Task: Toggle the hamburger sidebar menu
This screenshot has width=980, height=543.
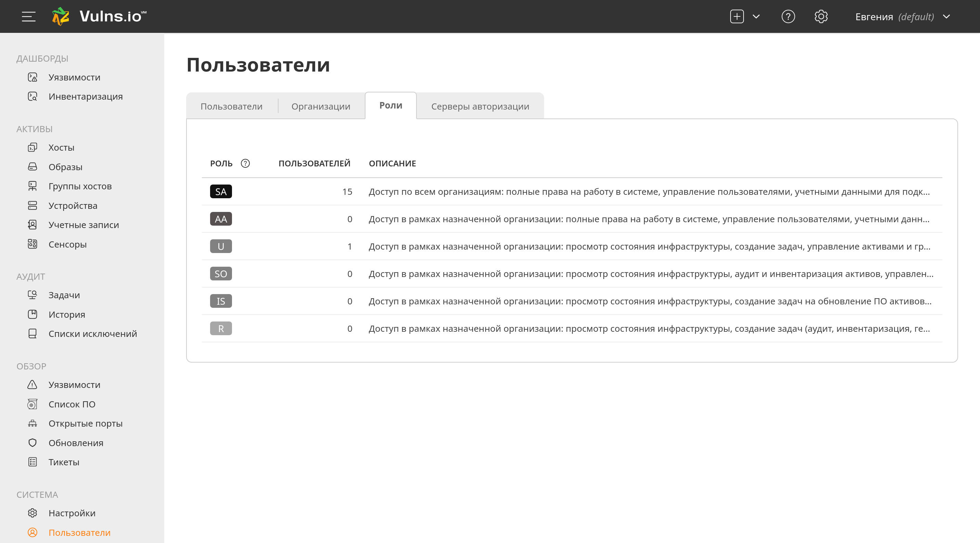Action: click(28, 16)
